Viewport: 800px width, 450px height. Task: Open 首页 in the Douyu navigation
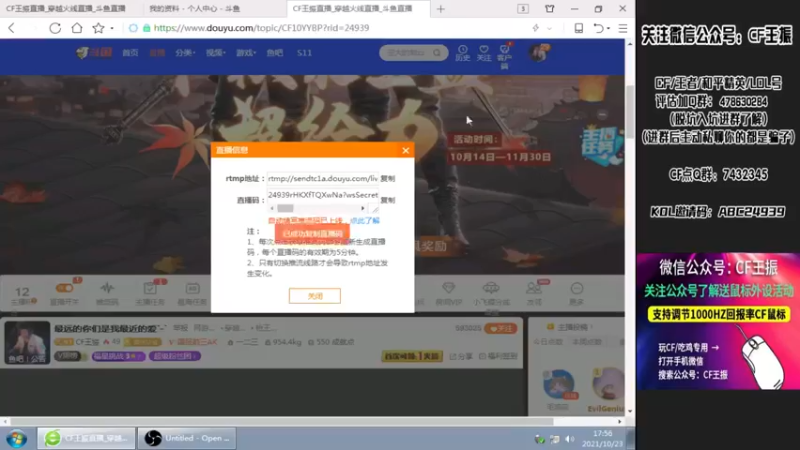(130, 53)
